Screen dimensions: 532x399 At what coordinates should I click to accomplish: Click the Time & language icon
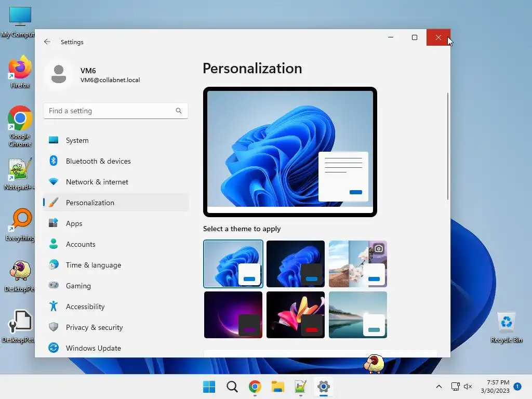(x=54, y=264)
